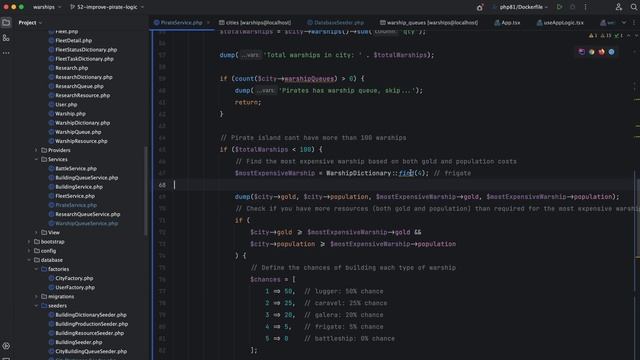The height and width of the screenshot is (360, 640).
Task: Open editor tabs options vertical dots at tab bar end
Action: pos(634,23)
